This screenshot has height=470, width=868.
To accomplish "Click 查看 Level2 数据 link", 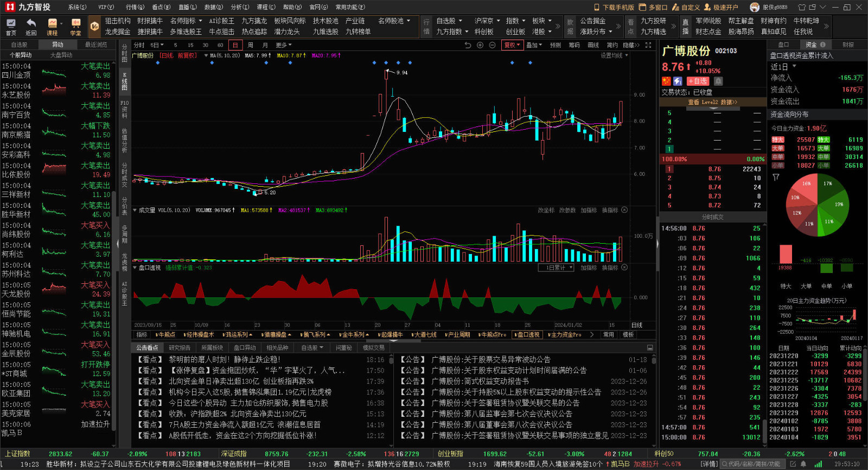I will [x=712, y=102].
